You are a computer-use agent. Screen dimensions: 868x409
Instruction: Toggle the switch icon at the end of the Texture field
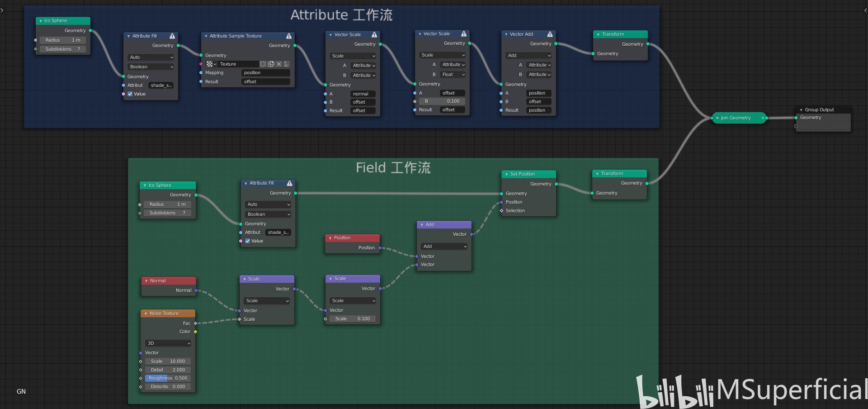click(x=287, y=64)
